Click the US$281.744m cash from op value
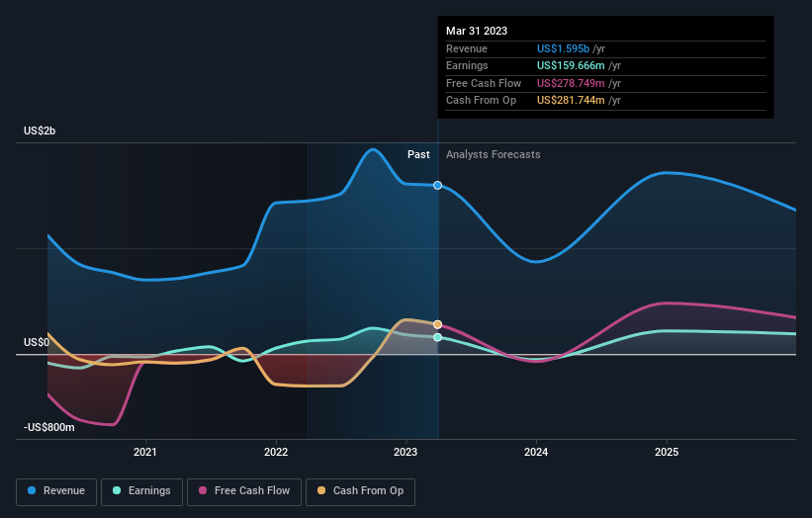 point(571,101)
